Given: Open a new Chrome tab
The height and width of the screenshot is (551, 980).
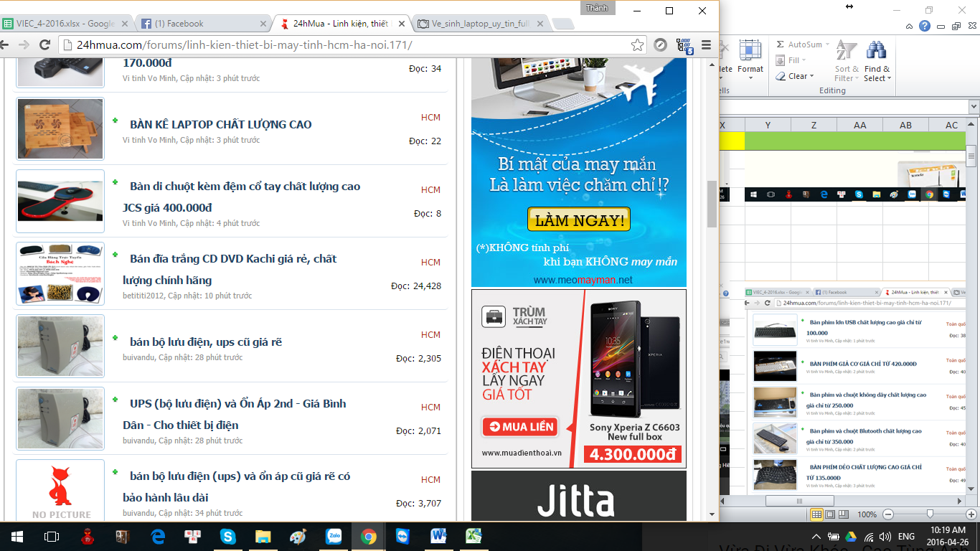Looking at the screenshot, I should click(563, 24).
